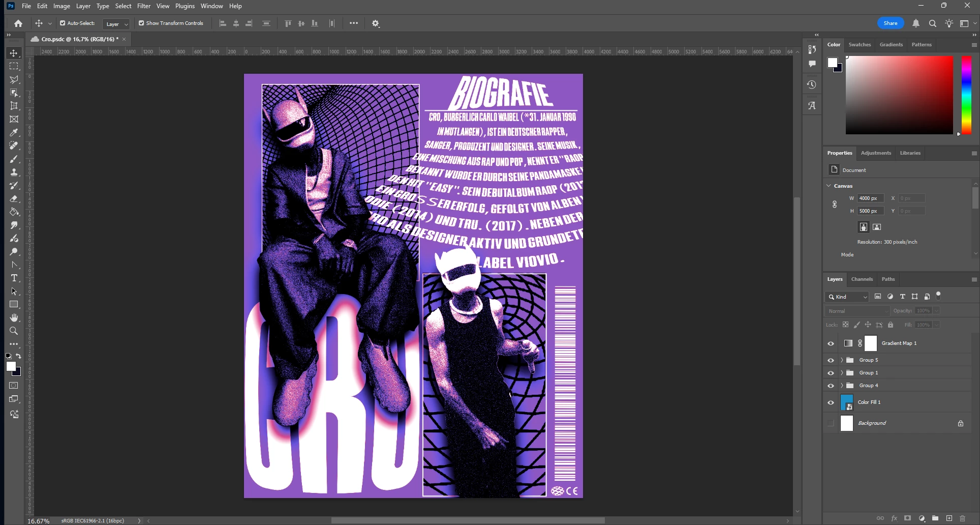
Task: Add a layer mask from Layers footer
Action: pos(908,518)
